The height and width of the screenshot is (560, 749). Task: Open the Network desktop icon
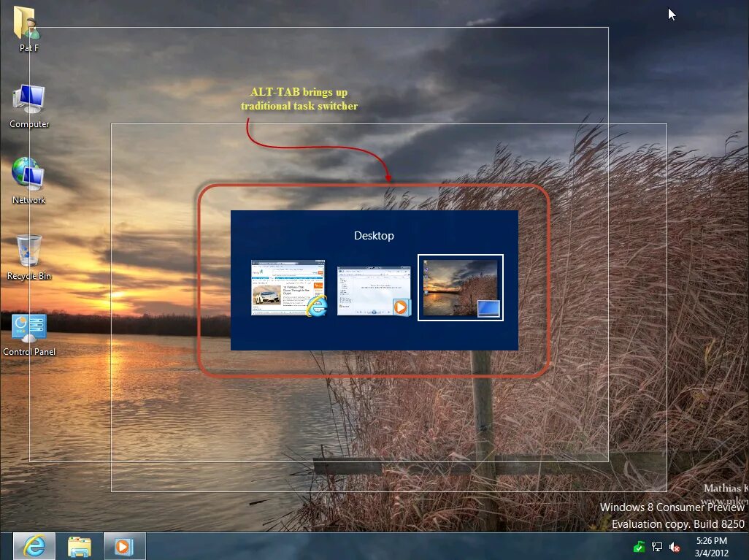click(x=28, y=174)
